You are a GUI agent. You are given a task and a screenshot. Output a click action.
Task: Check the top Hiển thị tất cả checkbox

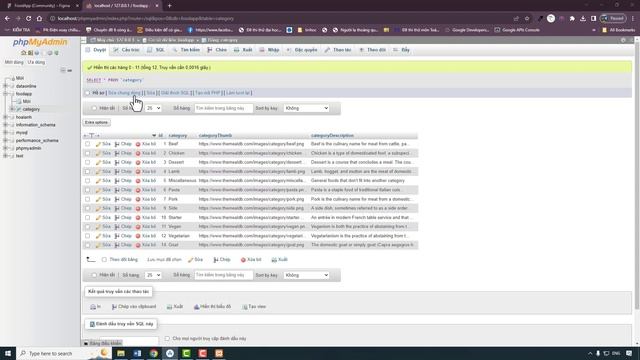pos(94,109)
